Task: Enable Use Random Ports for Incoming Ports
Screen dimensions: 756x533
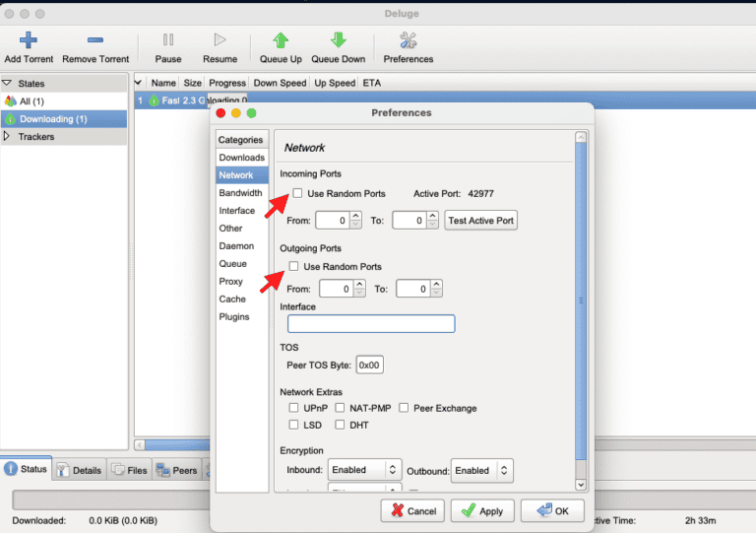Action: (x=298, y=194)
